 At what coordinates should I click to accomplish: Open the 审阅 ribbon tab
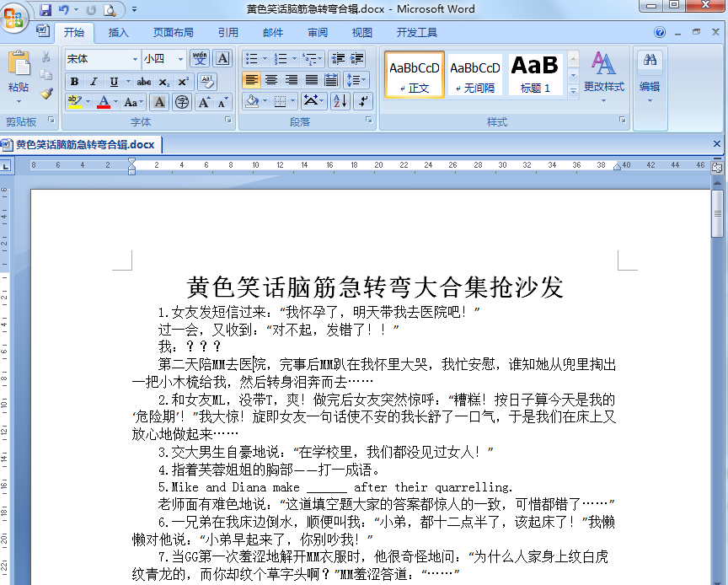[318, 32]
